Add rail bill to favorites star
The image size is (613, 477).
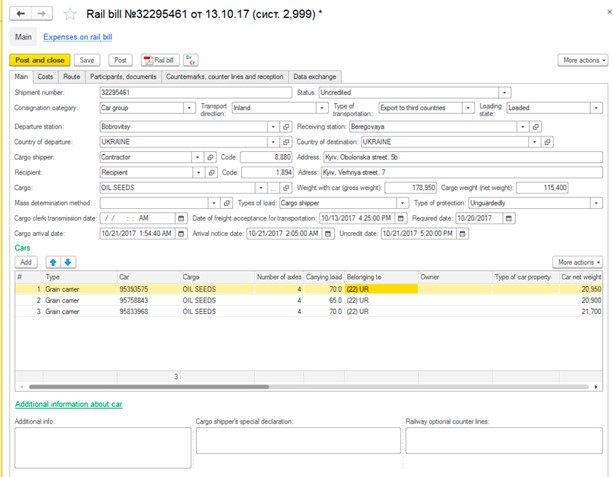click(x=70, y=14)
